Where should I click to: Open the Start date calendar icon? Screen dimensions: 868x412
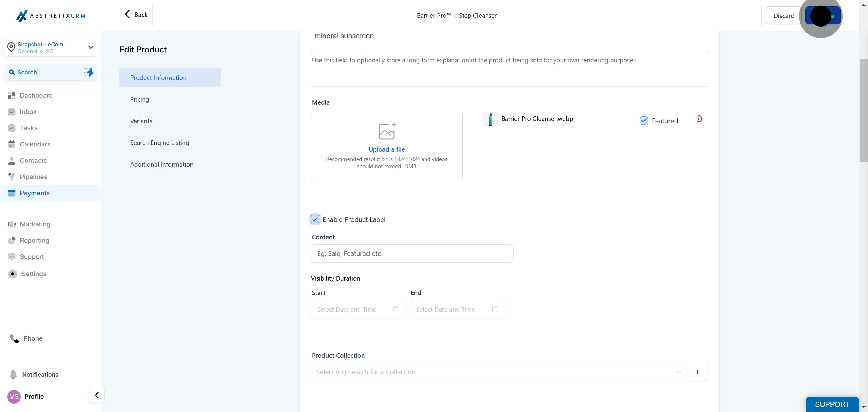[x=396, y=309]
